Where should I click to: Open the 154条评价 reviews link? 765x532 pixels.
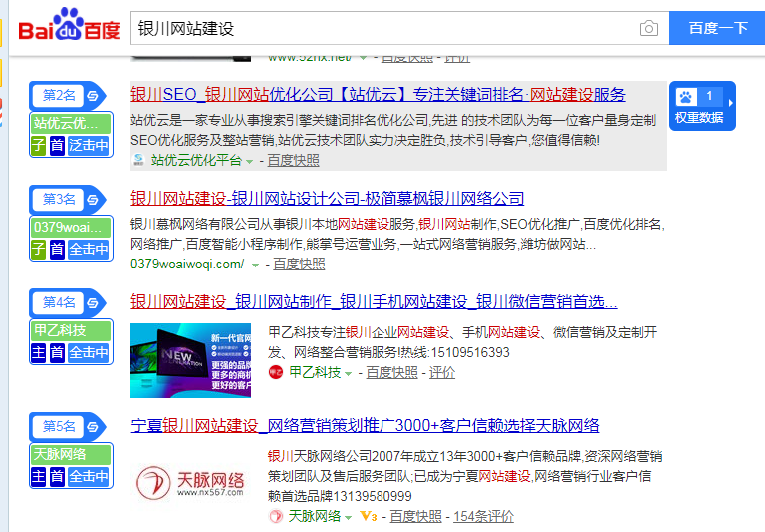pyautogui.click(x=483, y=516)
